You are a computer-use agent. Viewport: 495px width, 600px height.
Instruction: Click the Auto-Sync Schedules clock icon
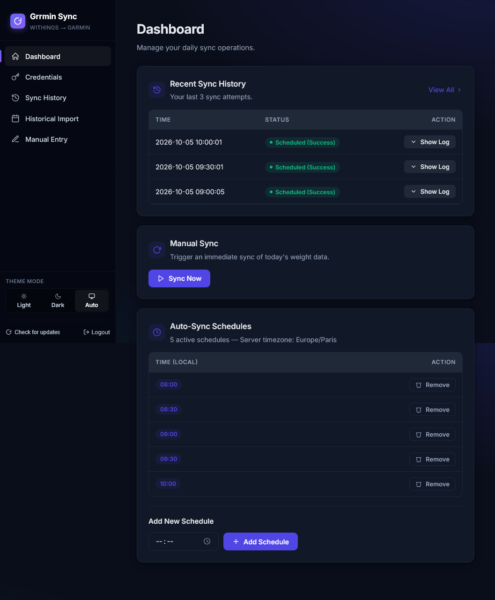(x=157, y=332)
